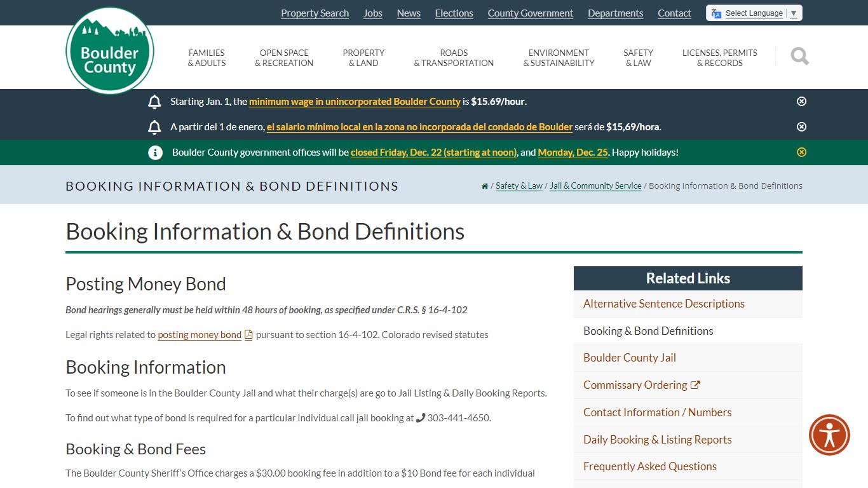Open Environment & Sustainability menu
Viewport: 868px width, 488px height.
tap(559, 58)
